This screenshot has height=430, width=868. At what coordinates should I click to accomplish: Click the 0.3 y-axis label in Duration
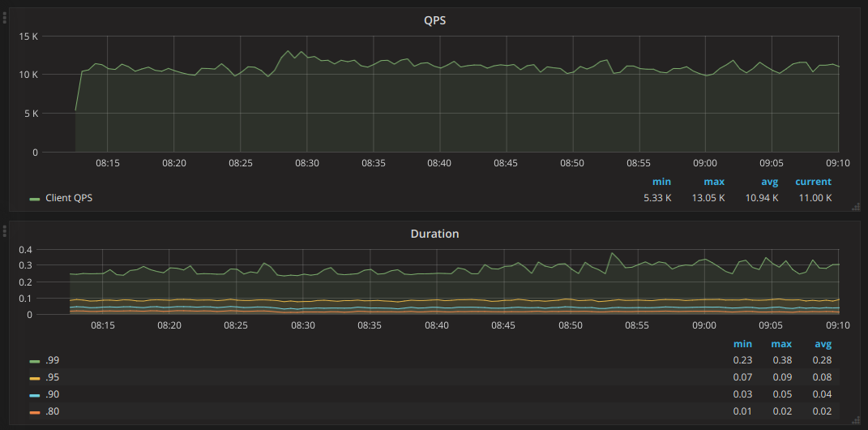[25, 266]
